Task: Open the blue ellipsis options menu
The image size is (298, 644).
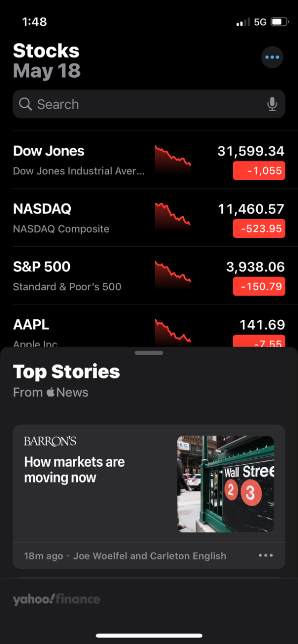Action: [x=272, y=57]
